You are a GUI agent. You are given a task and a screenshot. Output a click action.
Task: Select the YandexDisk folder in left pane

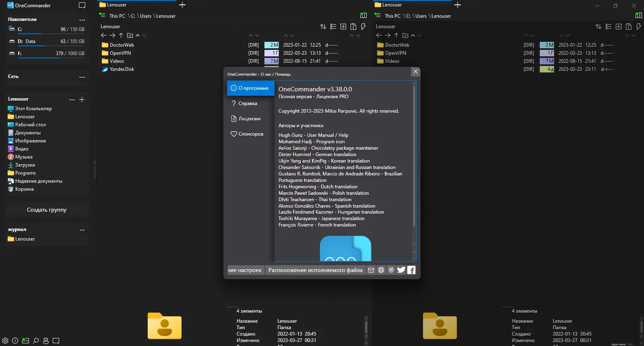(x=122, y=69)
